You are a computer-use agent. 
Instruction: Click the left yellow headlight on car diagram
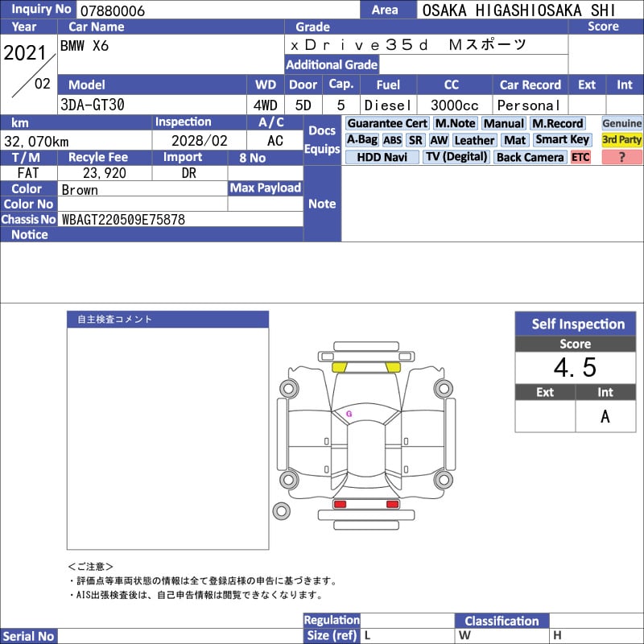(340, 368)
